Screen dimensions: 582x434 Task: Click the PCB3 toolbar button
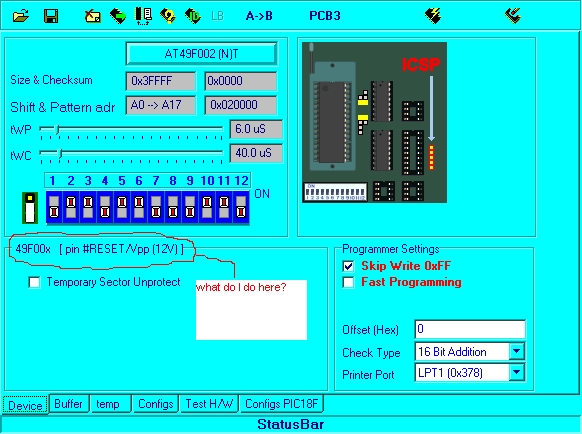coord(325,16)
